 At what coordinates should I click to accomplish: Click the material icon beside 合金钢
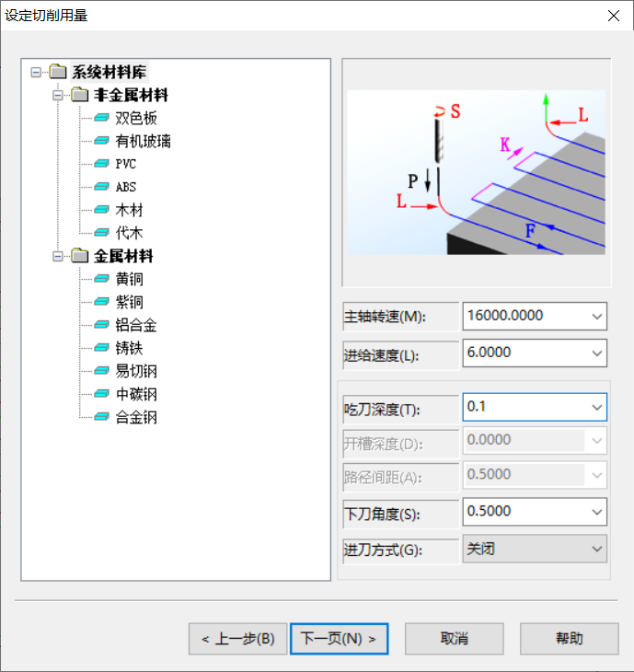point(101,417)
